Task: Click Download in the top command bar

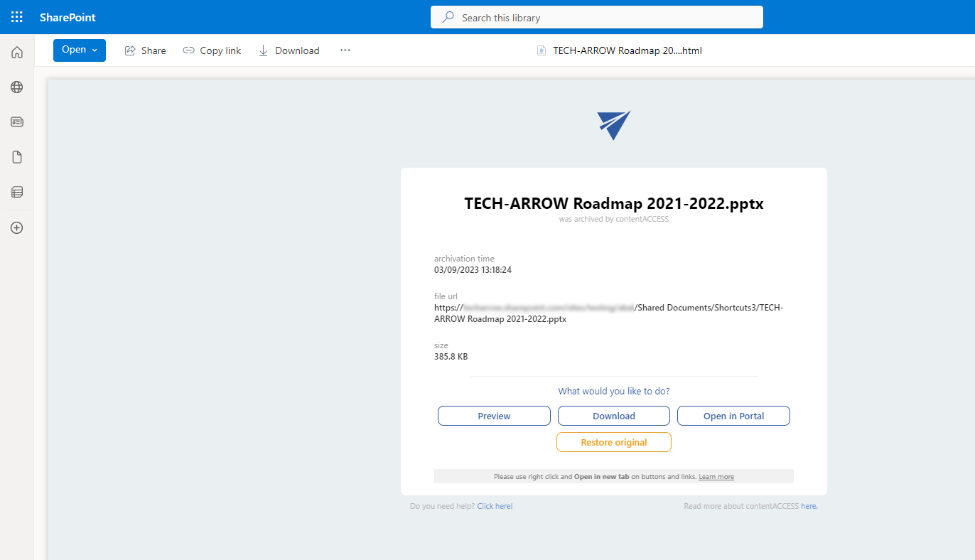Action: pyautogui.click(x=289, y=50)
